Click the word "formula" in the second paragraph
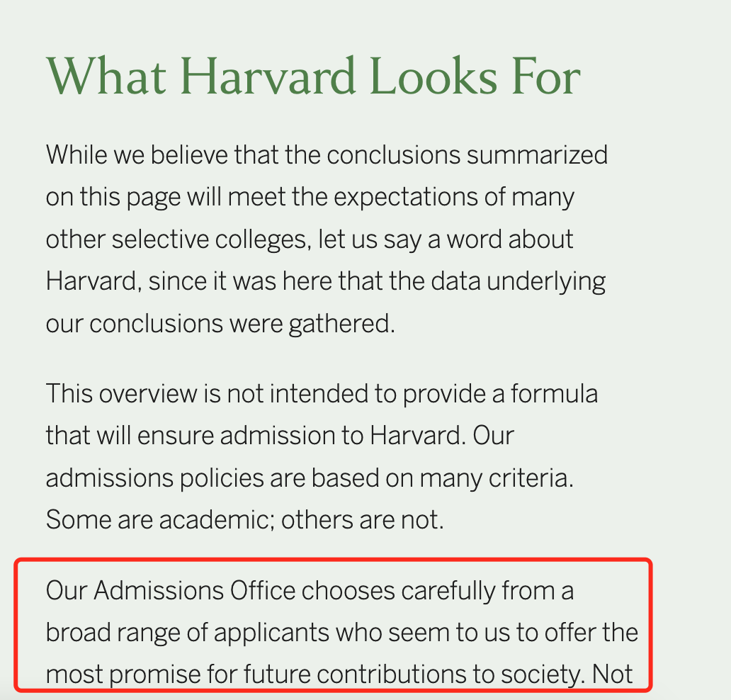Image resolution: width=731 pixels, height=700 pixels. (x=555, y=393)
